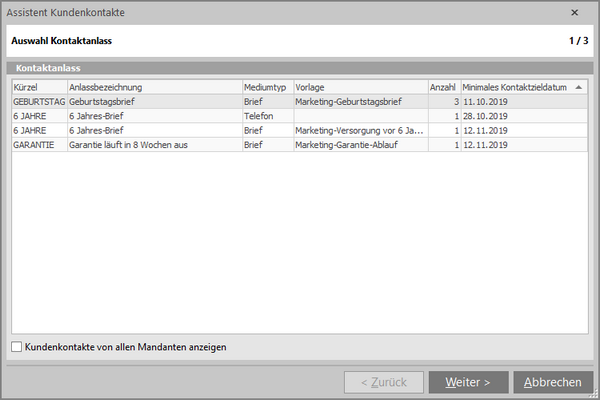The width and height of the screenshot is (600, 400).
Task: Click the Geburtstagsbrief description cell
Action: pos(153,102)
